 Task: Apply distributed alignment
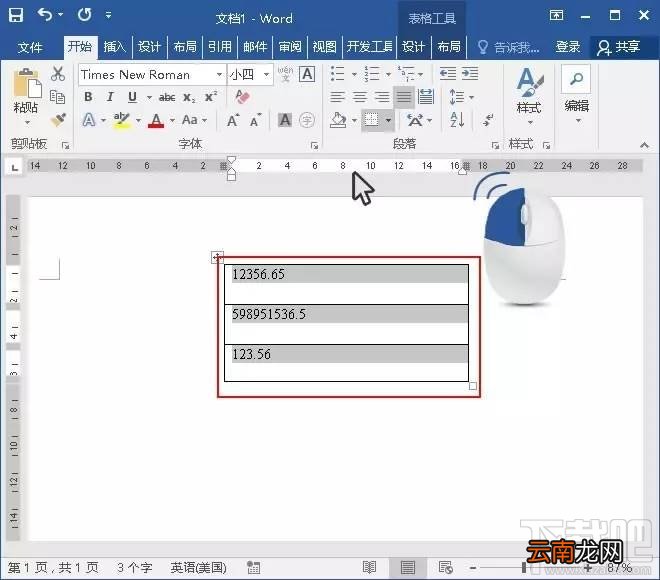point(426,97)
